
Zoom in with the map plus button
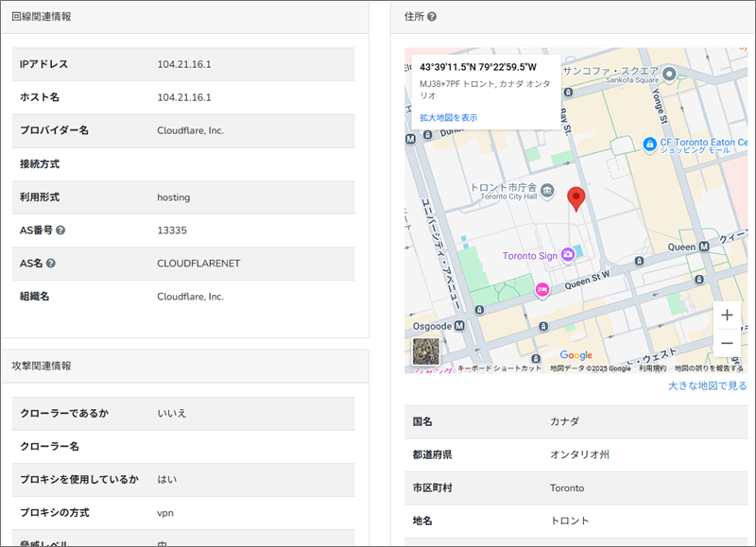(x=727, y=316)
